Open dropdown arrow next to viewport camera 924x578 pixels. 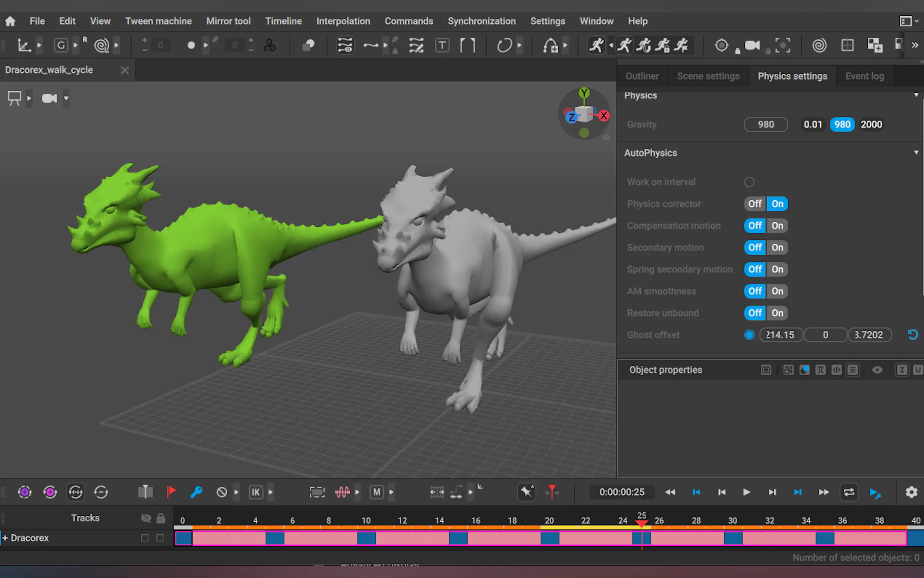(x=66, y=99)
